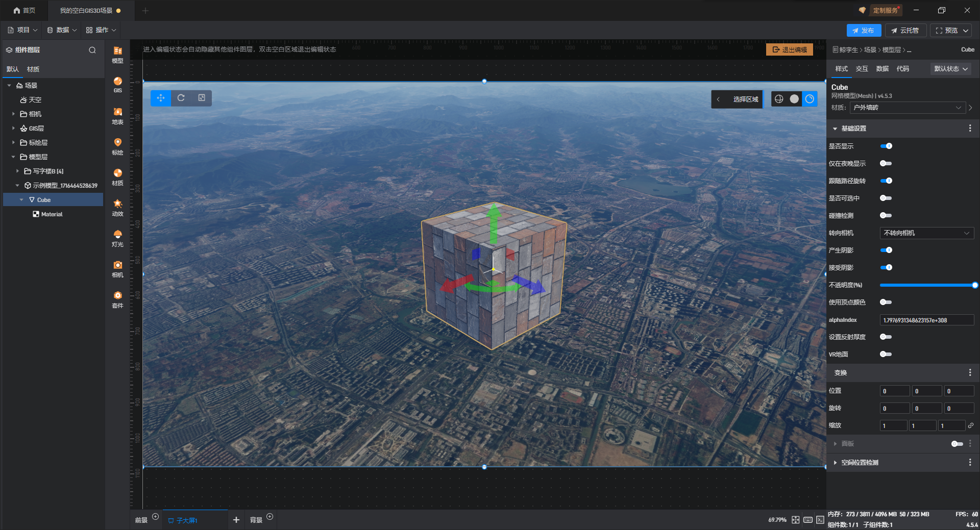
Task: Expand the 写字楼B [4] tree node
Action: click(x=17, y=171)
